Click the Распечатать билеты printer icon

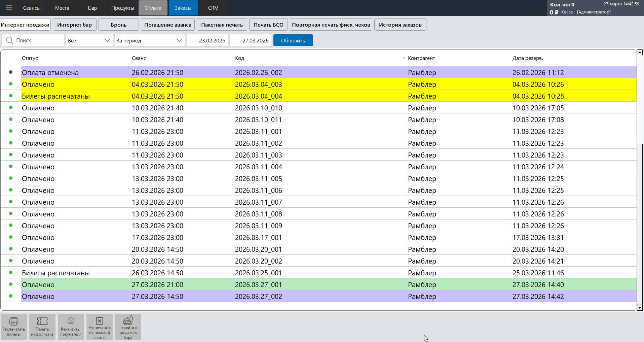pyautogui.click(x=14, y=321)
